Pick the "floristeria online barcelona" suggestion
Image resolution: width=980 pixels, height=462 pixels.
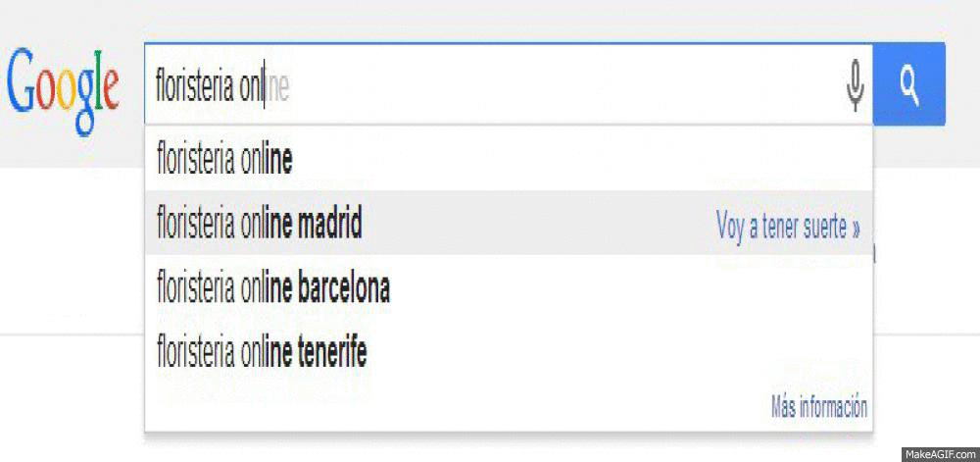tap(273, 289)
